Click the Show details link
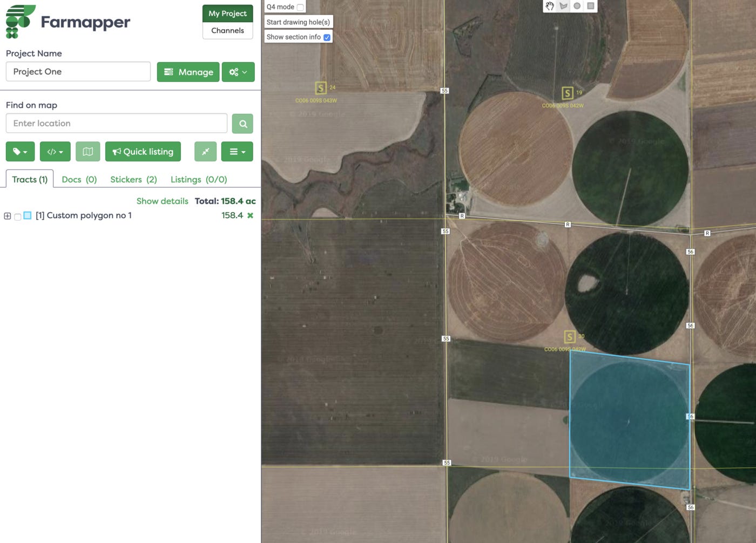Screen dimensions: 756x543 [x=162, y=201]
